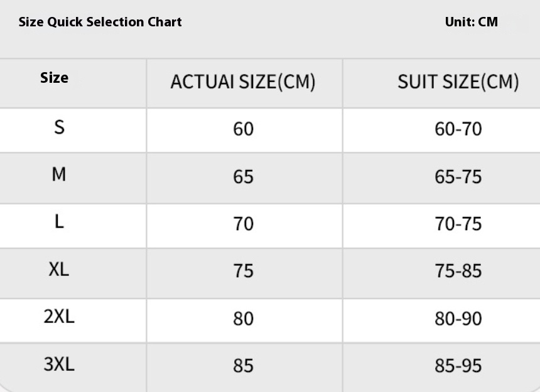This screenshot has width=540, height=392.
Task: Select the suit size range 65-75
Action: coord(458,177)
